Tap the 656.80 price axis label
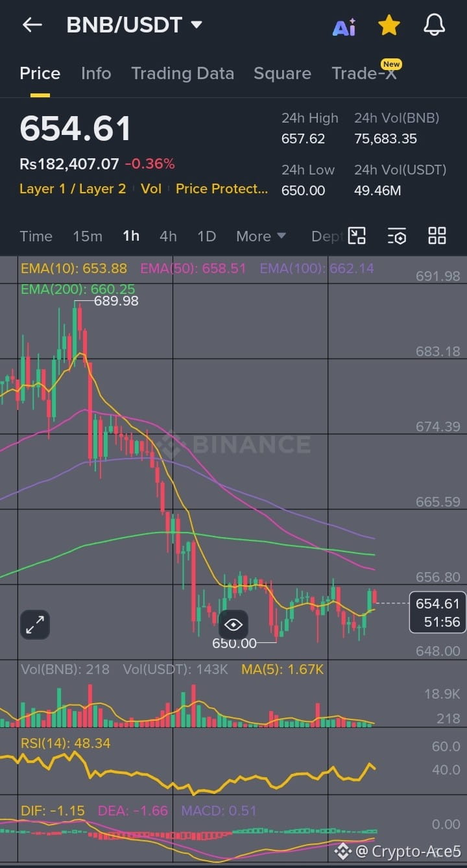 pos(438,577)
